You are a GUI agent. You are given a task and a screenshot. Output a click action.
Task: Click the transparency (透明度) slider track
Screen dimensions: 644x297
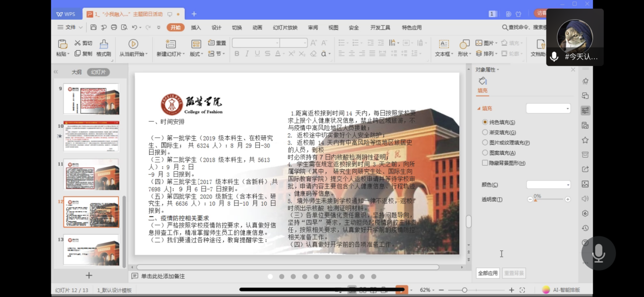coord(548,200)
